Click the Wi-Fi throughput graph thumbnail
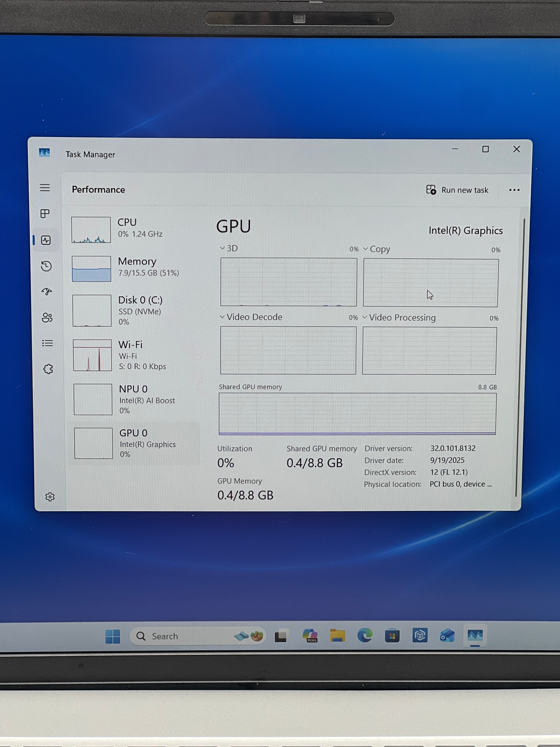Image resolution: width=560 pixels, height=747 pixels. (92, 355)
